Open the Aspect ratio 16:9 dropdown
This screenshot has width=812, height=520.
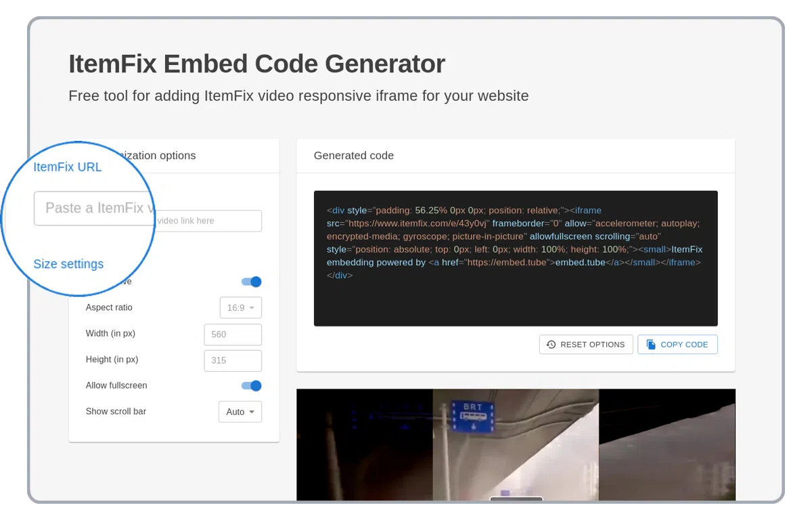point(240,307)
